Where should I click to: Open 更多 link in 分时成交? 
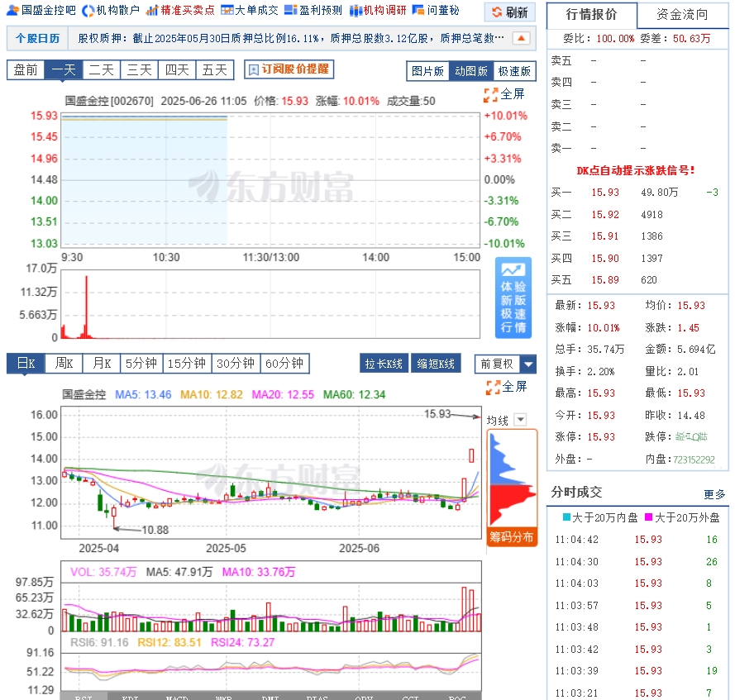(714, 494)
